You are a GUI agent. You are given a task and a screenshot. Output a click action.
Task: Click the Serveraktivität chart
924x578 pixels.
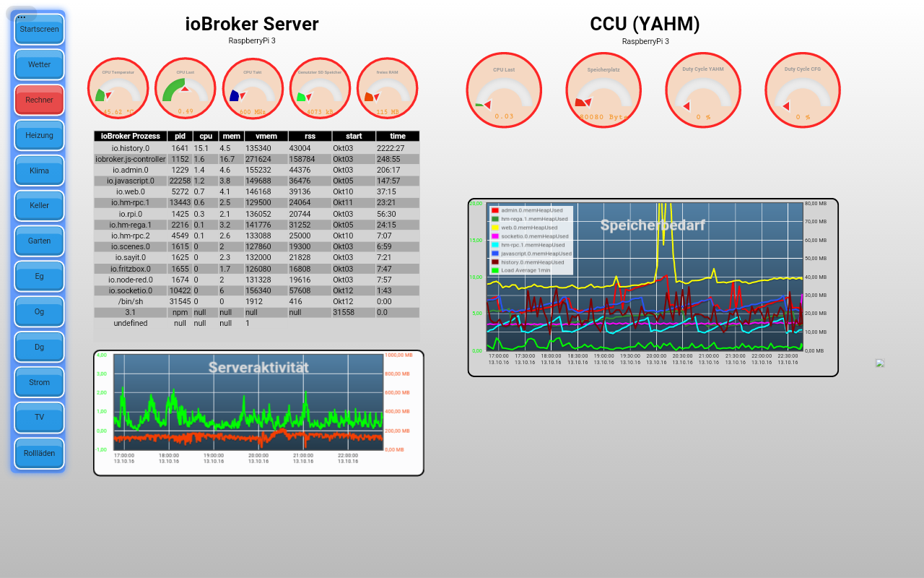point(258,413)
